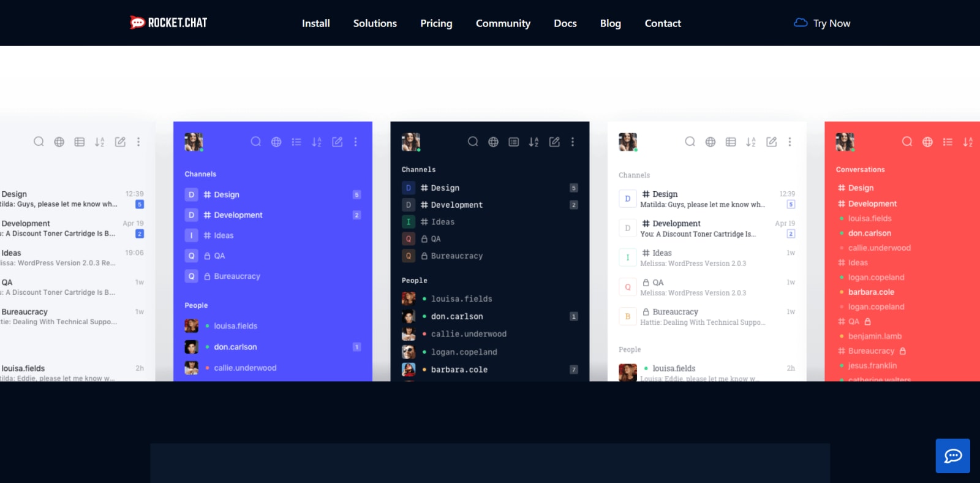Open the Docs link

tap(565, 23)
